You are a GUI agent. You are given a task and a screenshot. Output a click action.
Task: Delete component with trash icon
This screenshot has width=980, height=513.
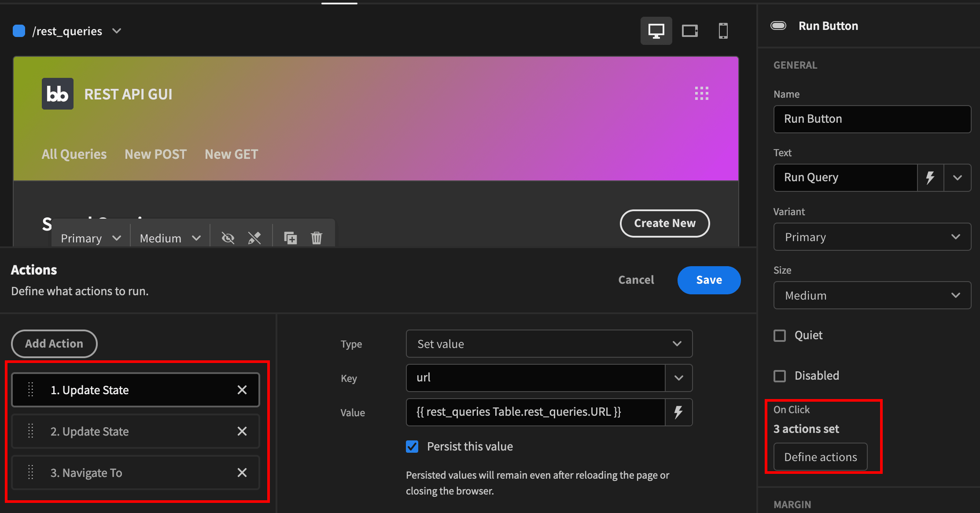[x=317, y=238]
